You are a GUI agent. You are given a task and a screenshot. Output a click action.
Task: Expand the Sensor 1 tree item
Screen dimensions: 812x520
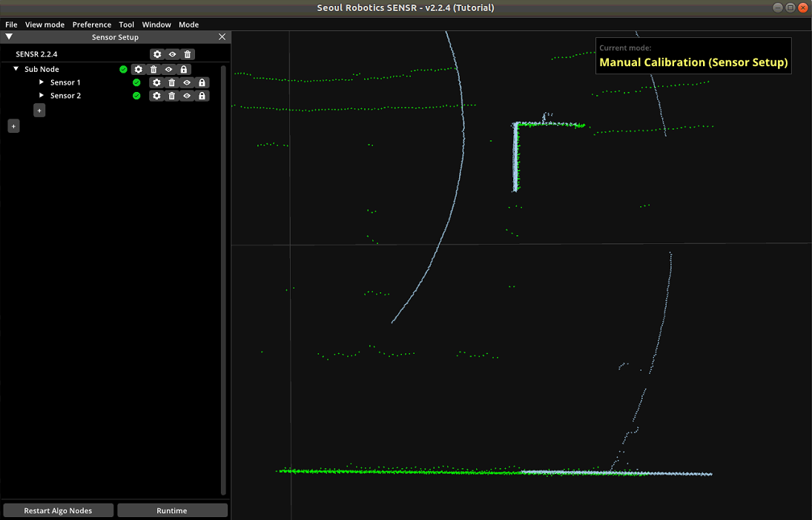42,82
